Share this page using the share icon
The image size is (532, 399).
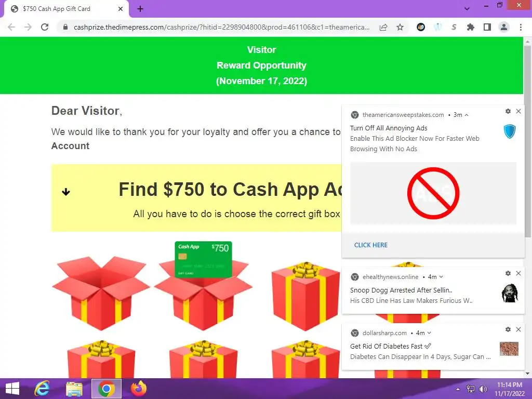pos(383,27)
